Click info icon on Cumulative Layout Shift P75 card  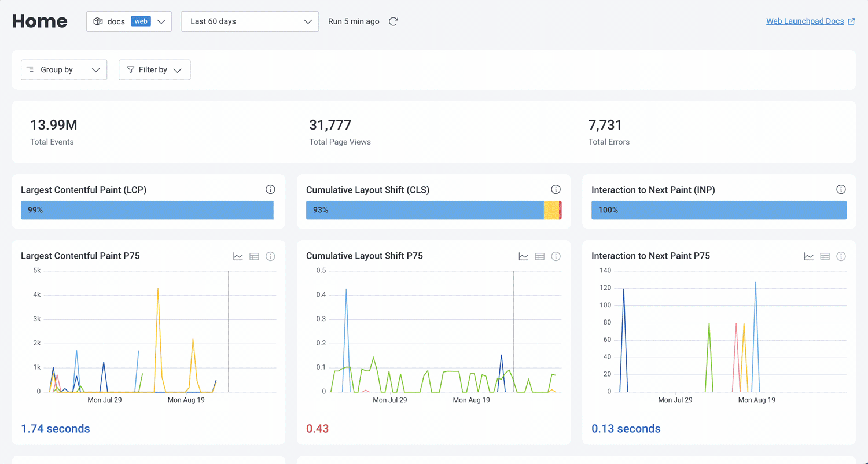(556, 256)
